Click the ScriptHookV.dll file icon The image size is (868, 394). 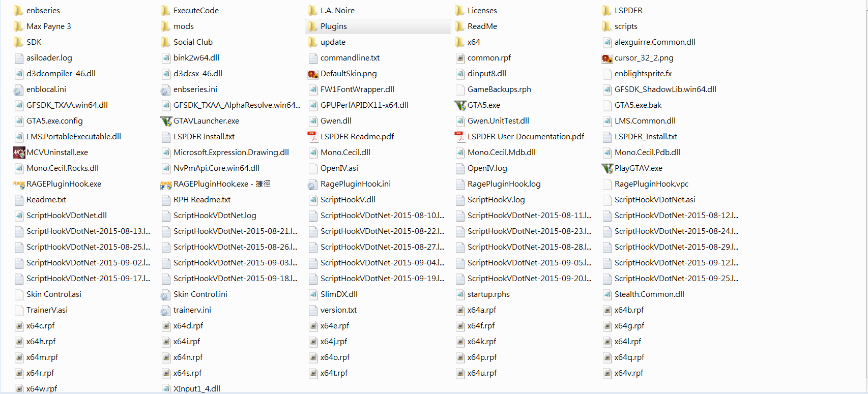(x=313, y=200)
